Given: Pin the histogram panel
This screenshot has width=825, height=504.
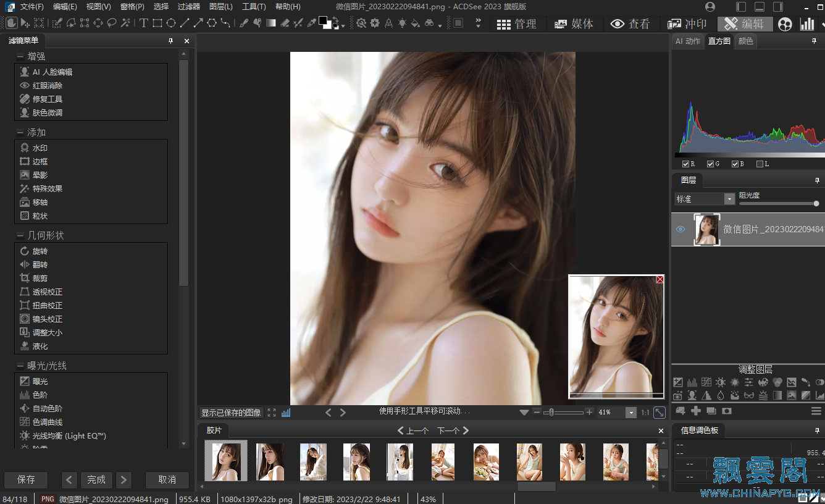Looking at the screenshot, I should 814,41.
